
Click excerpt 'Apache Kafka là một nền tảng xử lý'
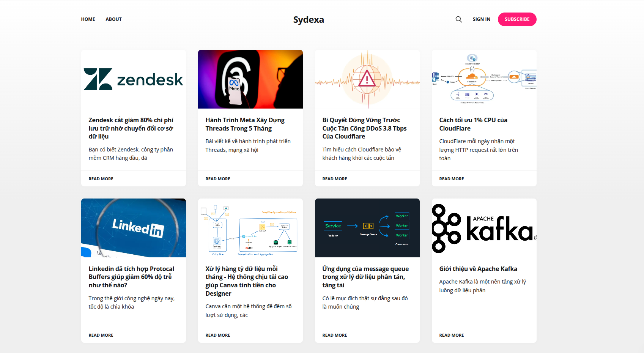[482, 286]
